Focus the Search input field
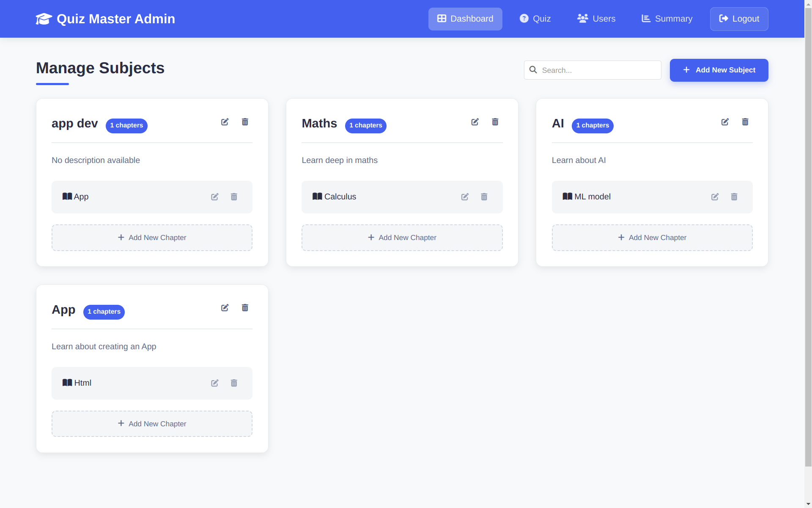 click(593, 70)
